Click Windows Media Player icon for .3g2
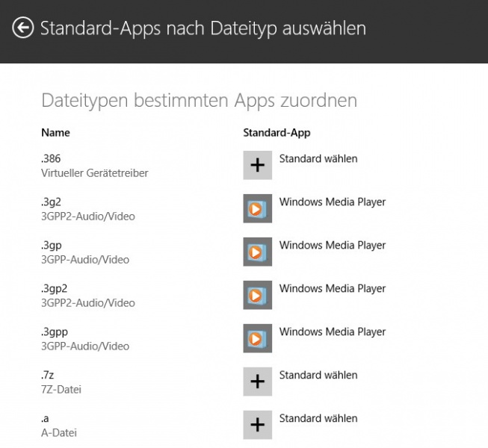Viewport: 488px width, 448px height. coord(257,208)
